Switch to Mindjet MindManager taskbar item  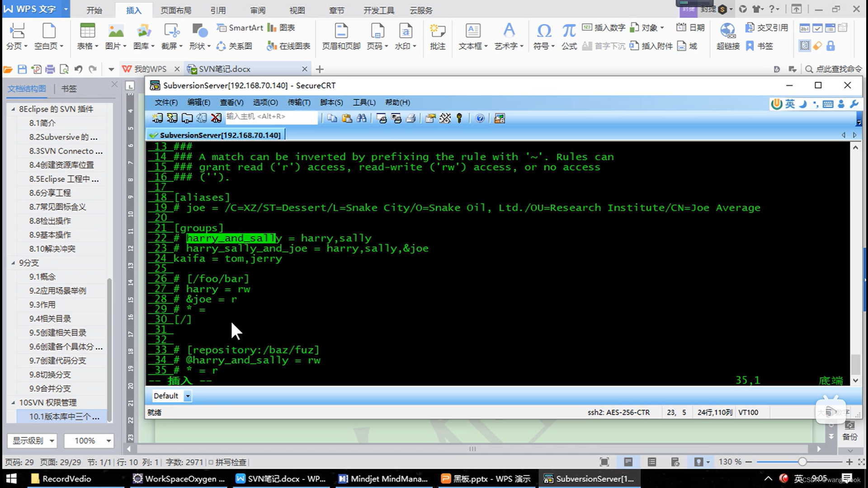coord(383,479)
